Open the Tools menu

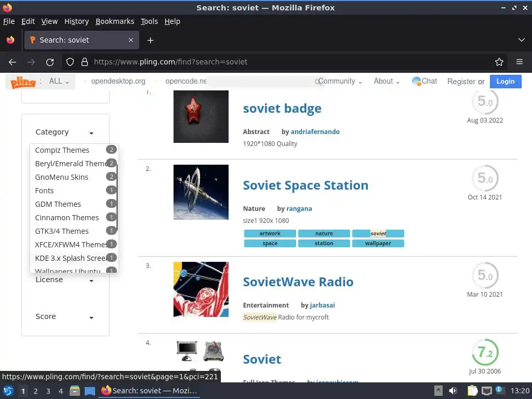(x=149, y=21)
